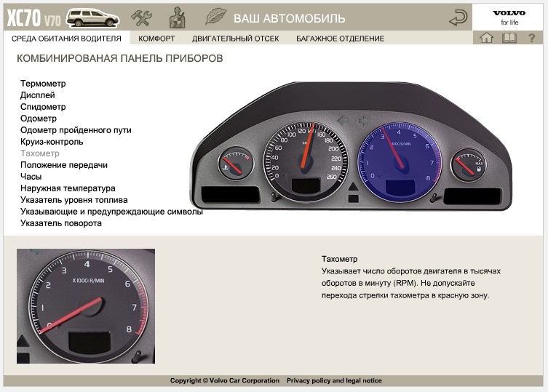Select the right fuel gauge on panel
This screenshot has height=392, width=548.
[x=468, y=165]
